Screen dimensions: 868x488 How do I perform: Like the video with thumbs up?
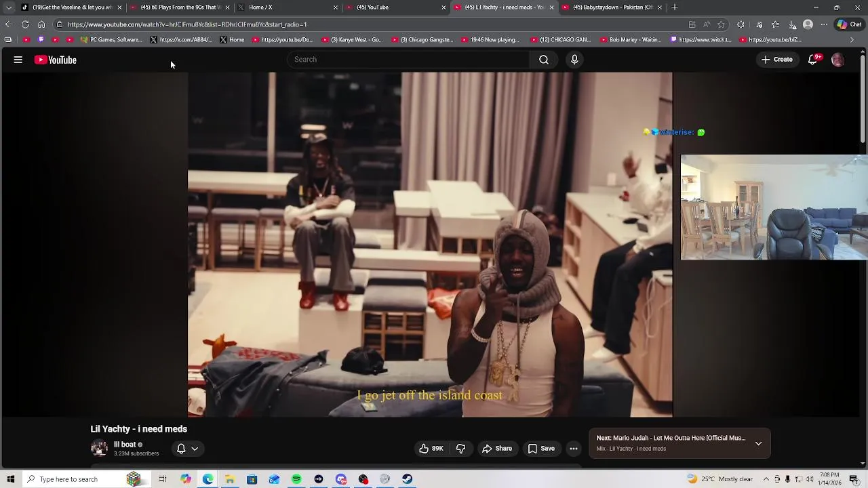pos(431,449)
